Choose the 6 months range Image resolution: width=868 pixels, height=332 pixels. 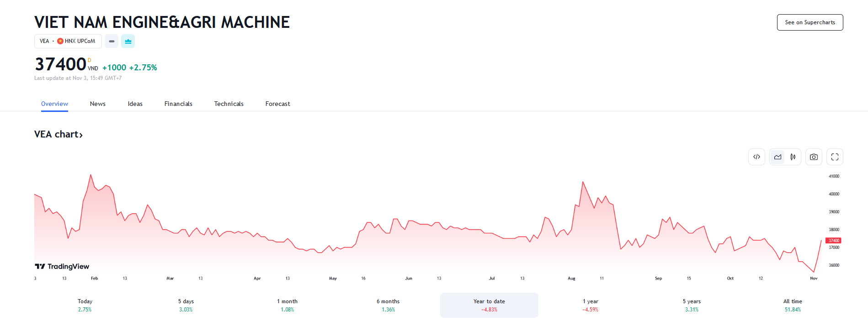point(388,305)
